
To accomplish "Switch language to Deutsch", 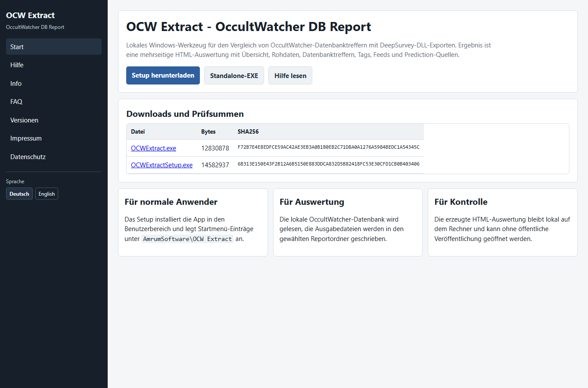I will (19, 194).
